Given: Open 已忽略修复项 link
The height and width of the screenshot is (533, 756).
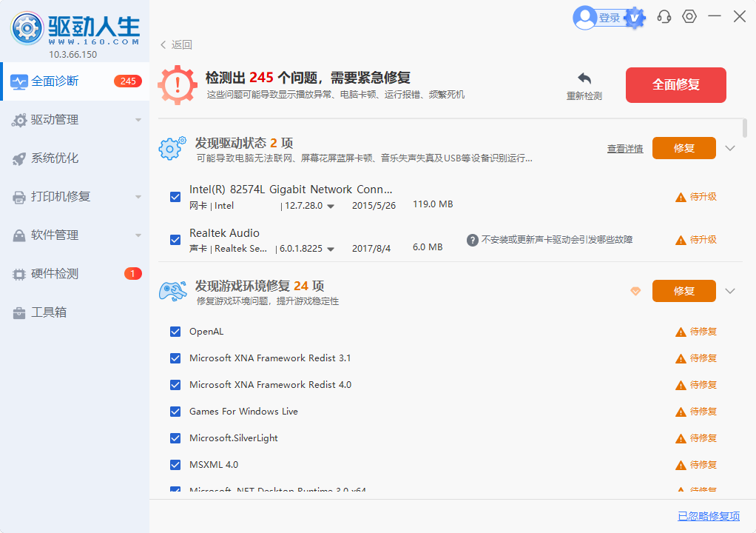Looking at the screenshot, I should coord(708,516).
